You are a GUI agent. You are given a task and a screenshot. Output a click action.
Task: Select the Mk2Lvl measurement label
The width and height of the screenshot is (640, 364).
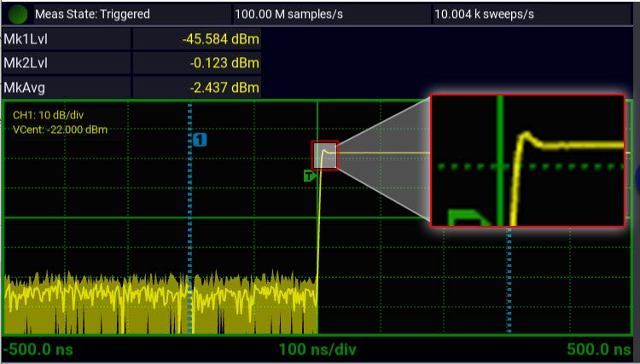pyautogui.click(x=23, y=63)
